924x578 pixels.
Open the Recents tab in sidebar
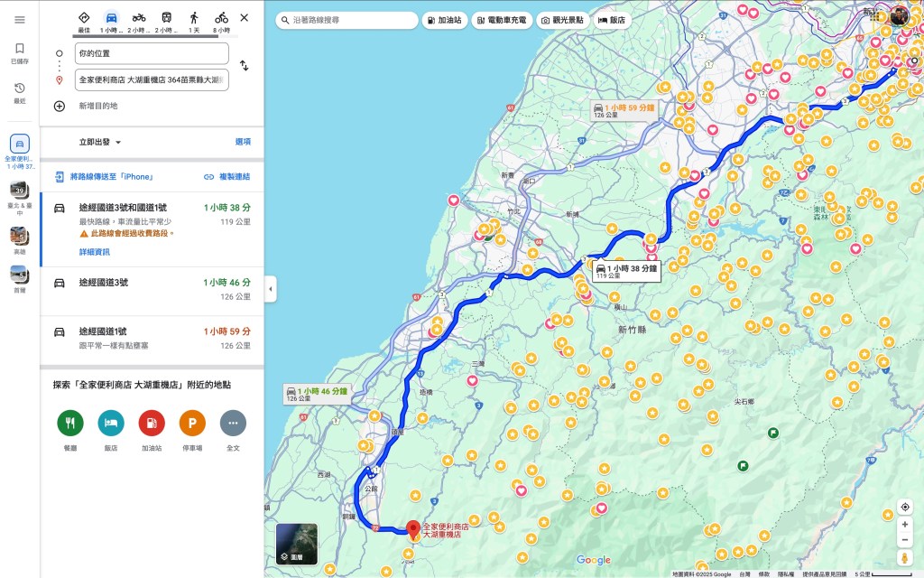[20, 92]
